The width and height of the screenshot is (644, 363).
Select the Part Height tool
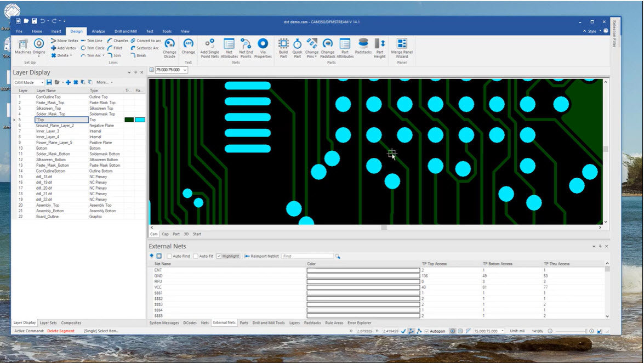[x=379, y=48]
